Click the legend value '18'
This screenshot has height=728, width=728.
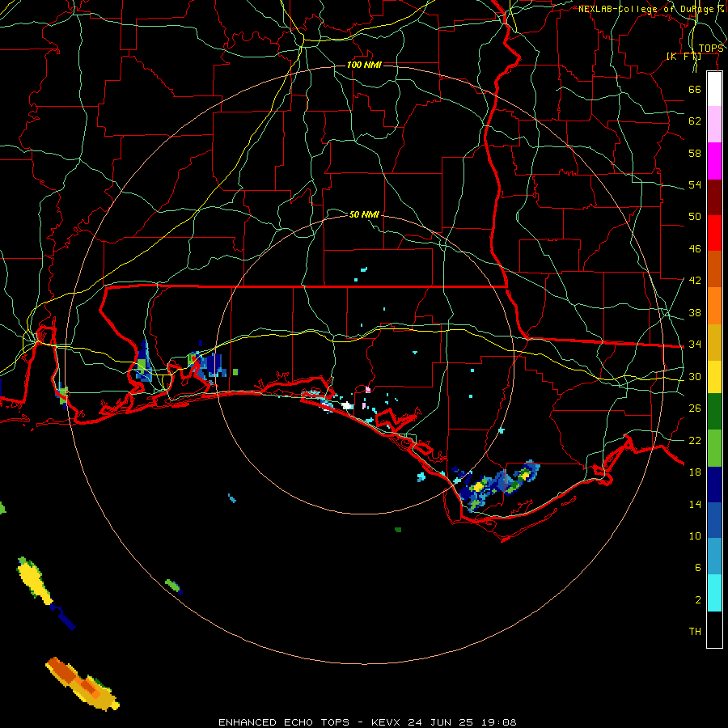(695, 472)
